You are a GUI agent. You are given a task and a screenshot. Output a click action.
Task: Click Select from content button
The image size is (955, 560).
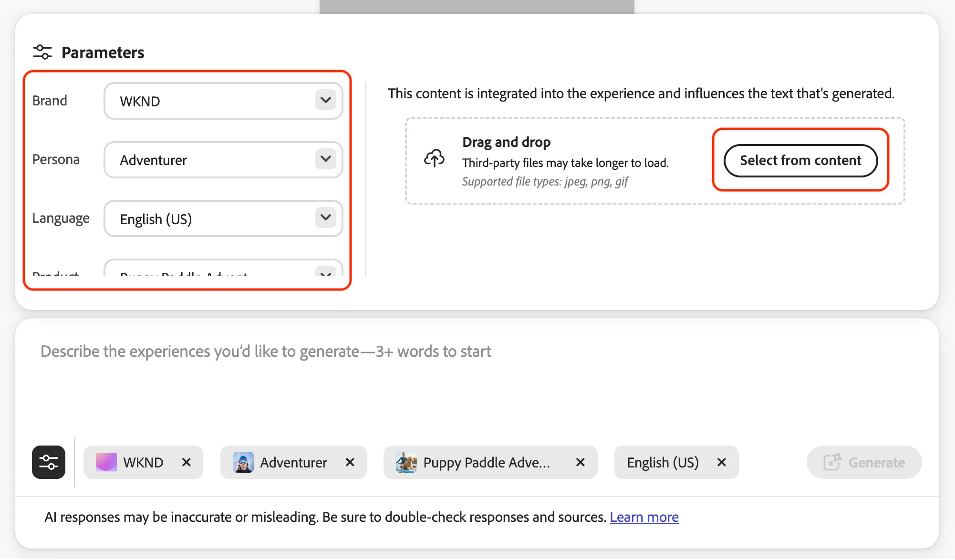click(x=800, y=160)
